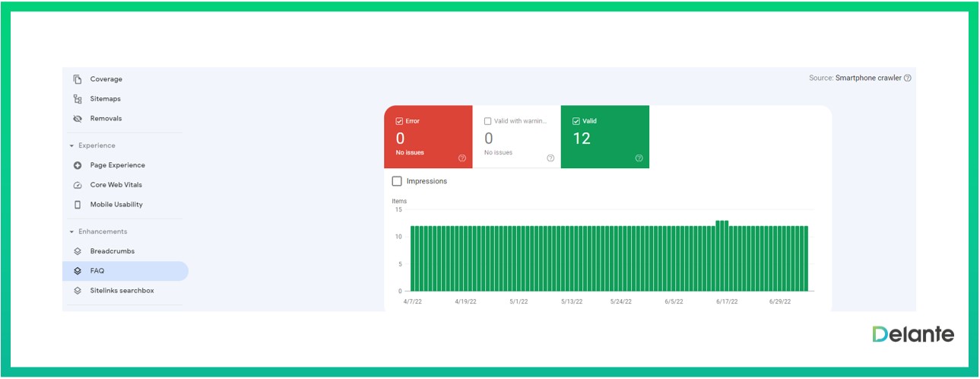The height and width of the screenshot is (379, 980).
Task: Select the Experience section heading
Action: pyautogui.click(x=97, y=145)
